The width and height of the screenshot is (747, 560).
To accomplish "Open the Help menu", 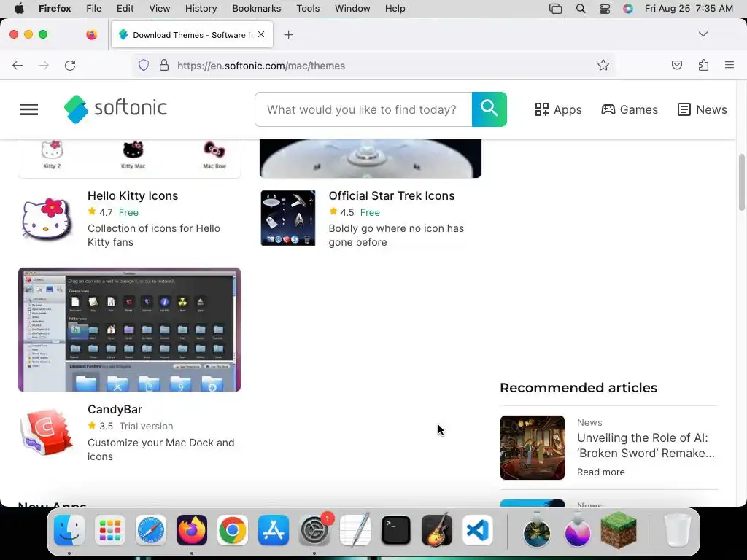I will [x=395, y=9].
